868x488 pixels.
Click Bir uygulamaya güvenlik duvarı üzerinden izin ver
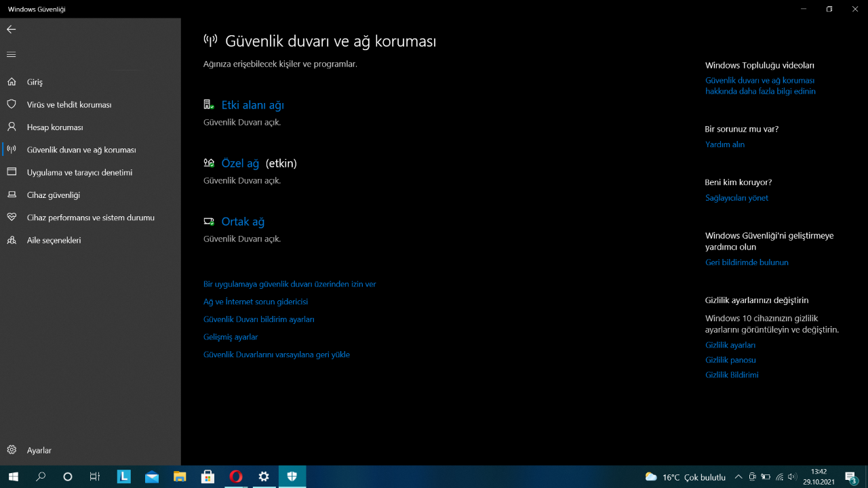pyautogui.click(x=290, y=284)
